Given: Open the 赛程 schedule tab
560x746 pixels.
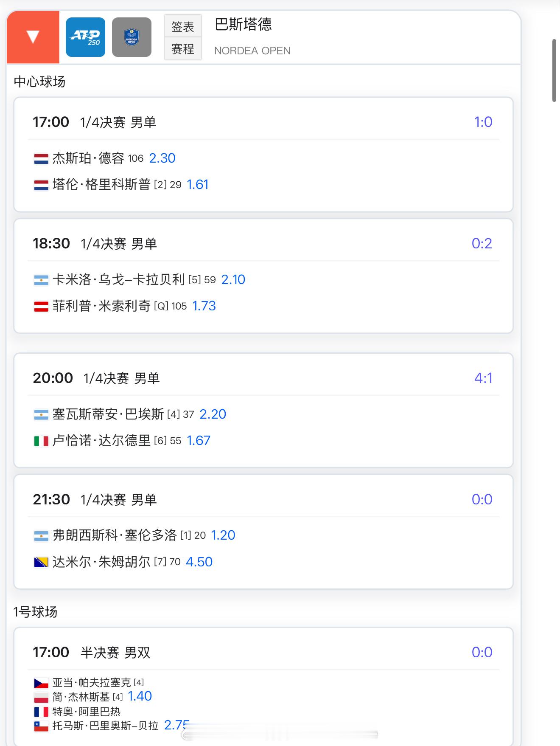Looking at the screenshot, I should point(183,49).
